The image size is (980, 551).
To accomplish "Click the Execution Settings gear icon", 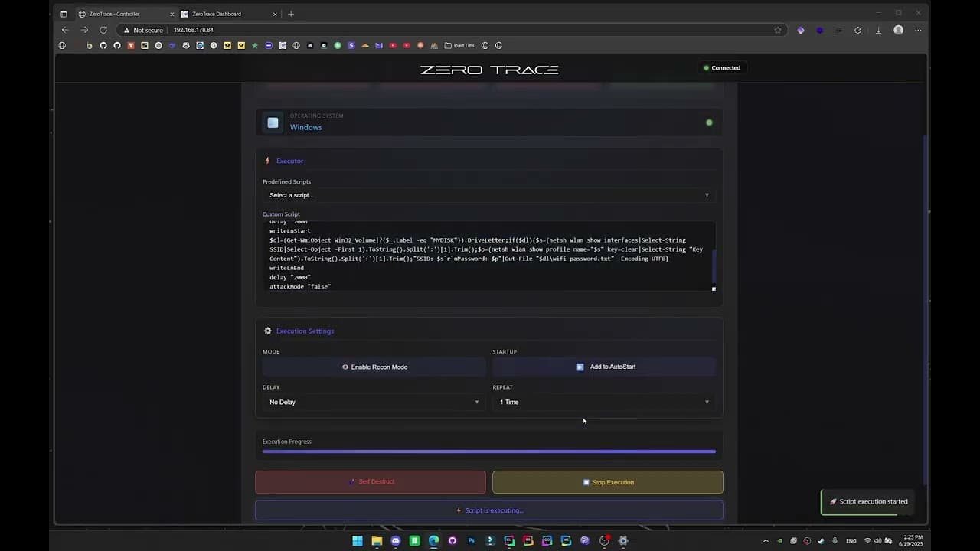I will click(267, 331).
